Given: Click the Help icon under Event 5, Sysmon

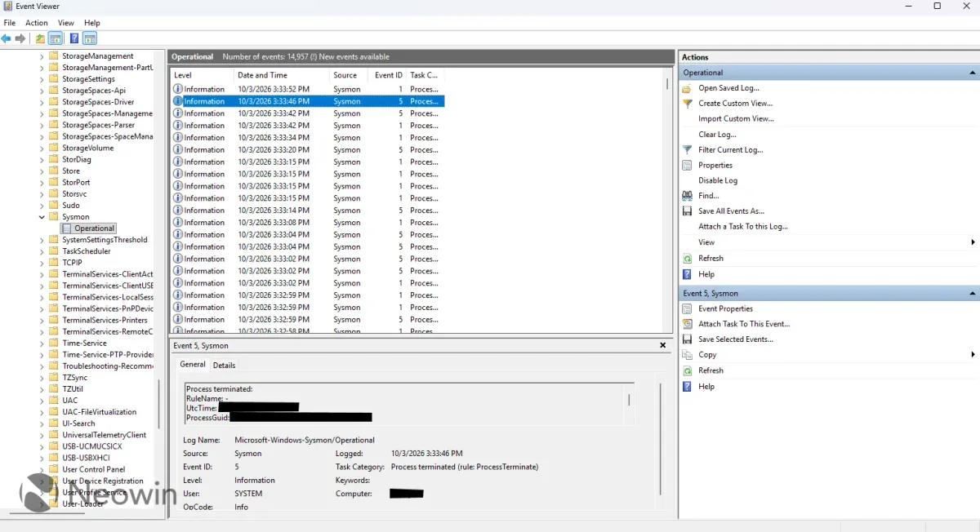Looking at the screenshot, I should point(687,387).
